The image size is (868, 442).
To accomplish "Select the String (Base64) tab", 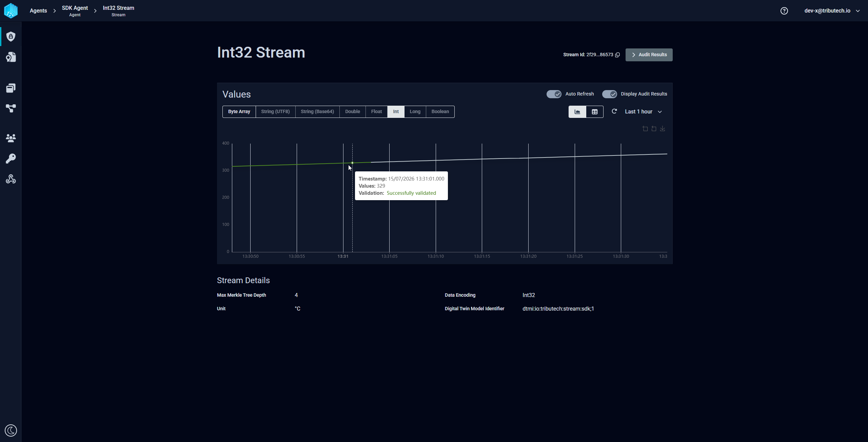I will tap(317, 112).
